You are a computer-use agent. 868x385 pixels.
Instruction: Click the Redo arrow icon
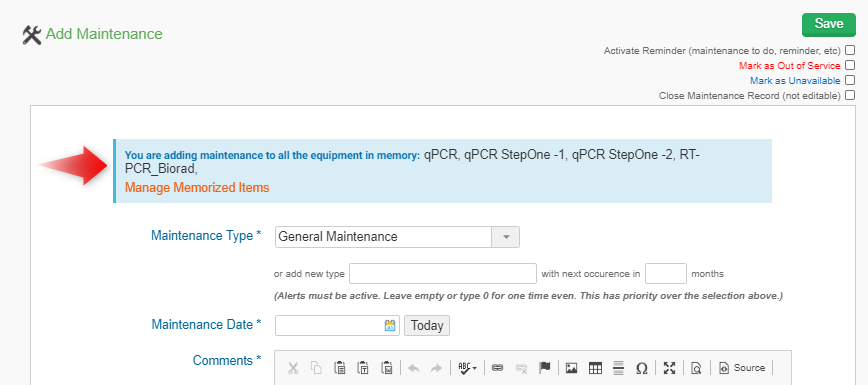point(436,368)
